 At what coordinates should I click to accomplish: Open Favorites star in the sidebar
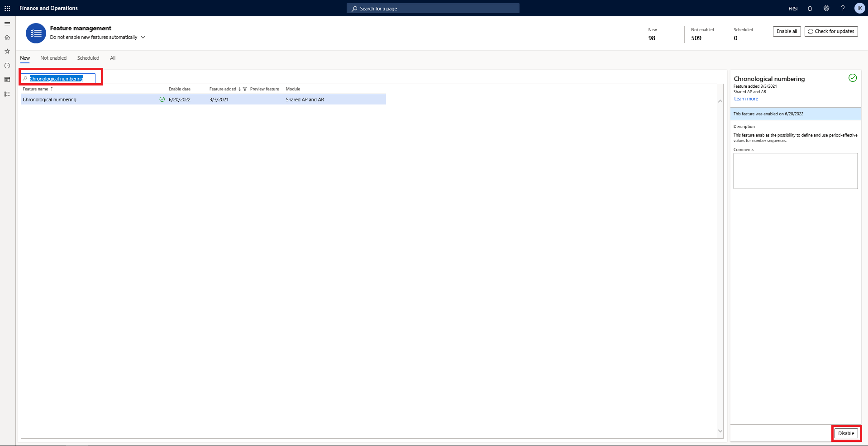pos(7,52)
